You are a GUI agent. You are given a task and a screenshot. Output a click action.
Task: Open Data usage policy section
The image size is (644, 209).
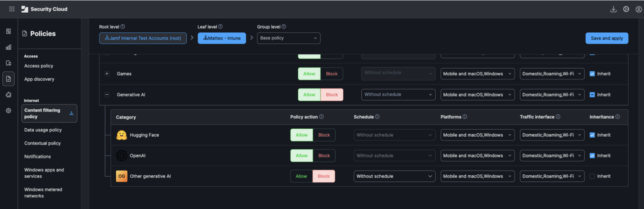tap(43, 130)
